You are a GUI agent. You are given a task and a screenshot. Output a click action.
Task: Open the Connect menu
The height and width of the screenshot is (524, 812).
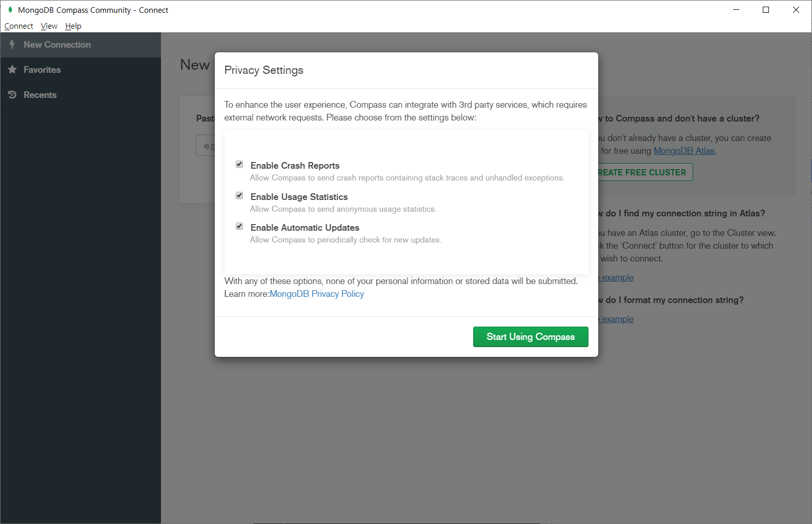click(19, 26)
